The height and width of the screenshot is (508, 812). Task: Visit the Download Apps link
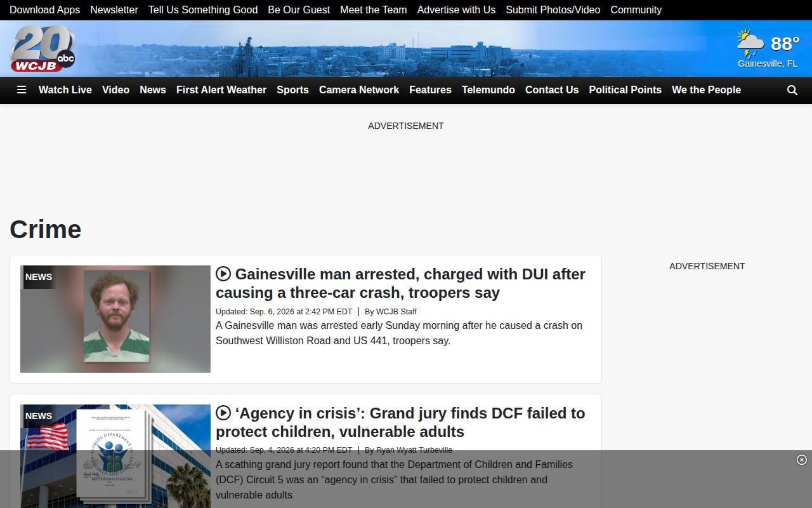(x=44, y=10)
